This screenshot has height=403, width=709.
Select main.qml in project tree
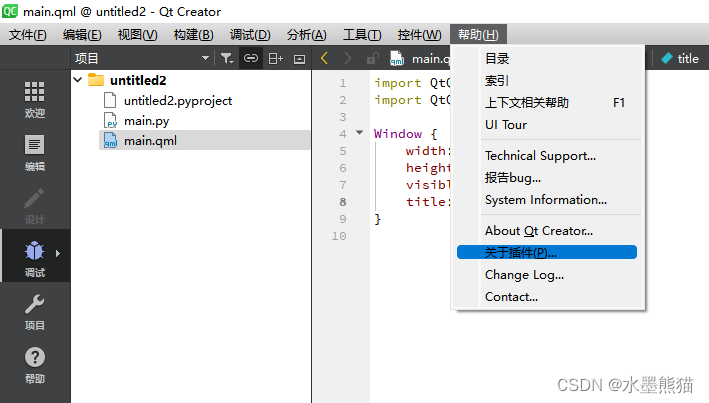pyautogui.click(x=150, y=141)
